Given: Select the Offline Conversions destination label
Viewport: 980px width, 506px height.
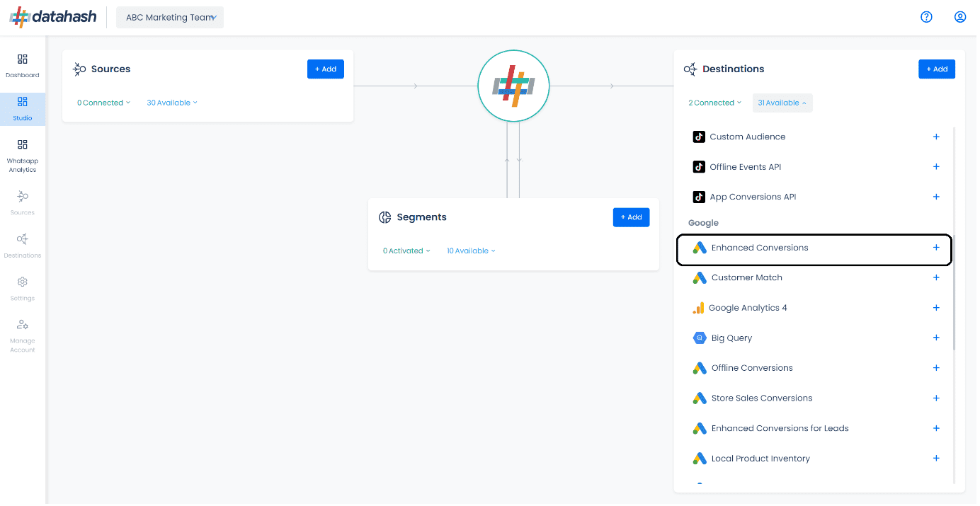Looking at the screenshot, I should 752,368.
